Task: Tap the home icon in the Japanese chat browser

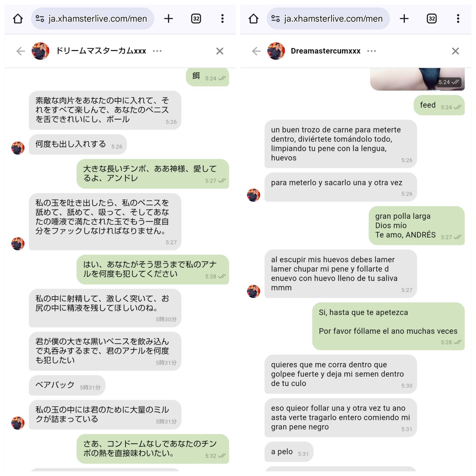Action: 18,18
